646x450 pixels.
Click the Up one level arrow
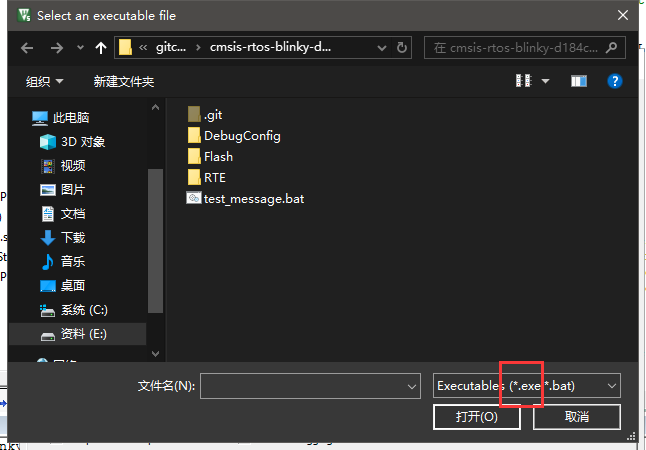pyautogui.click(x=100, y=48)
